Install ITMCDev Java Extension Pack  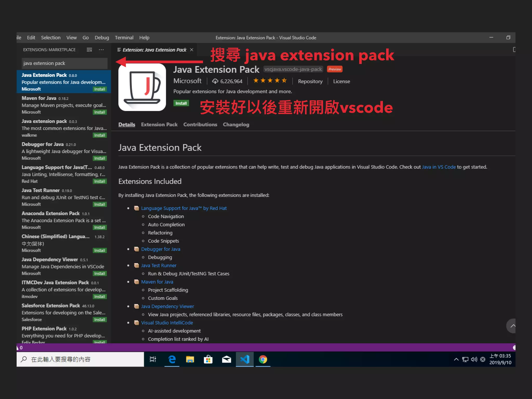[100, 296]
